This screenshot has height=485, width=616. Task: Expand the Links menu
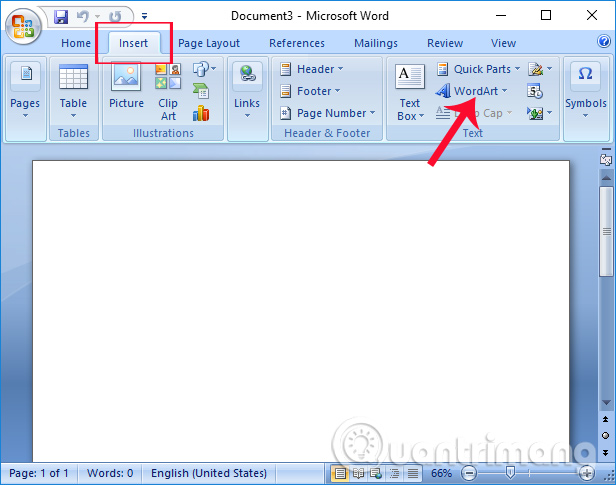(247, 91)
